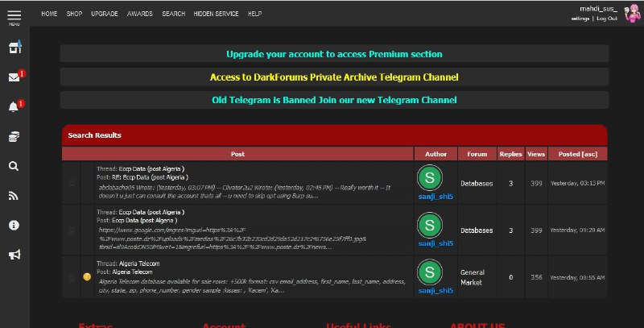Sort results by Author column header
The width and height of the screenshot is (644, 328).
coord(436,154)
